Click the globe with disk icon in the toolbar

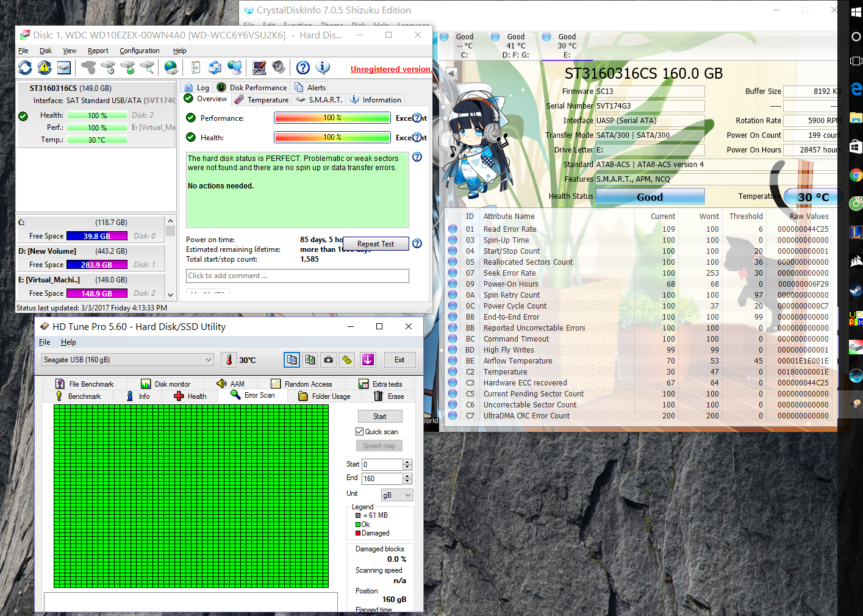coord(171,68)
